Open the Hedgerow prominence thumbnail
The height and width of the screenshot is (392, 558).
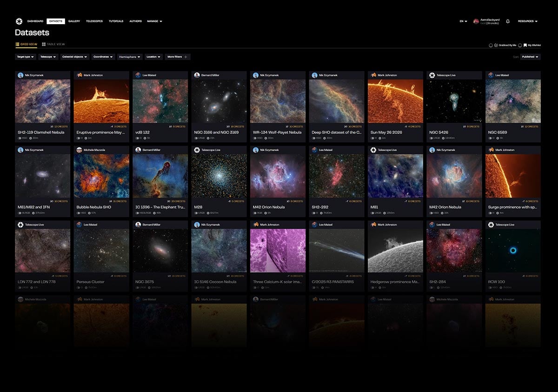coord(396,251)
